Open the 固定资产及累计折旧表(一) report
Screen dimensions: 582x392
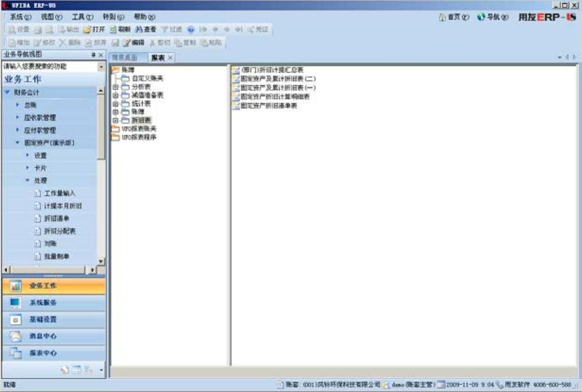point(274,88)
